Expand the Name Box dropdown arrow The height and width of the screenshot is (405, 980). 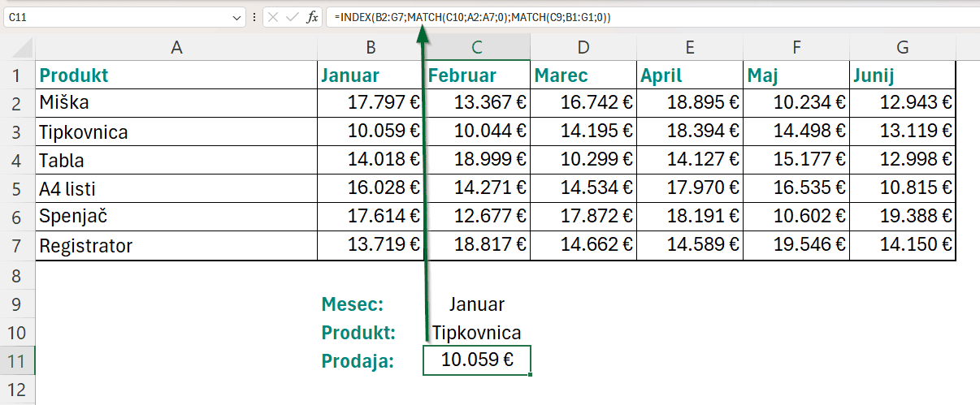pyautogui.click(x=237, y=17)
